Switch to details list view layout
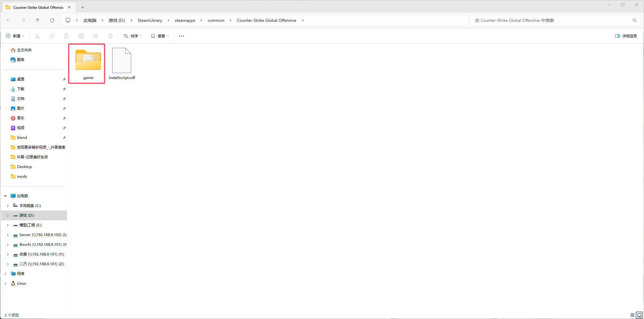The width and height of the screenshot is (644, 319). tap(632, 315)
